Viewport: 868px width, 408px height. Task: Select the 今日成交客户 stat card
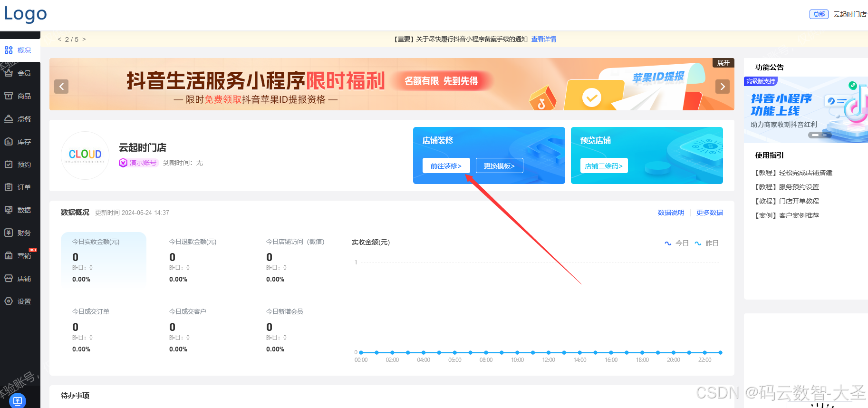click(x=201, y=330)
